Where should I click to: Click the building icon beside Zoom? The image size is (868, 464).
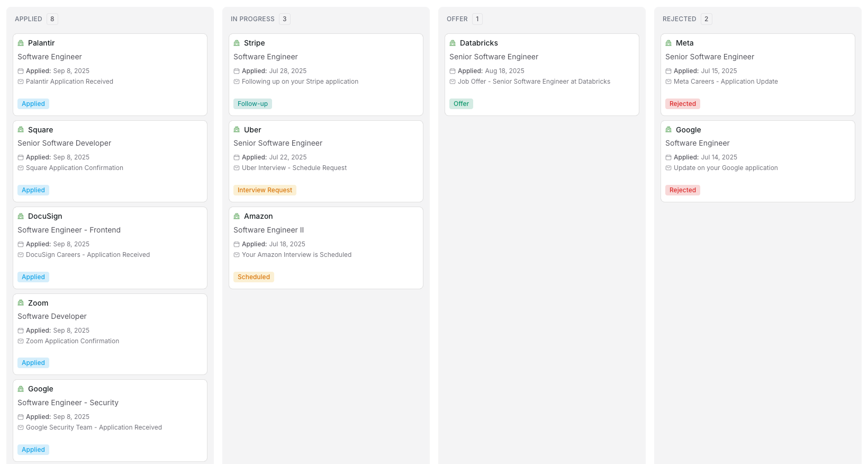[x=21, y=303]
